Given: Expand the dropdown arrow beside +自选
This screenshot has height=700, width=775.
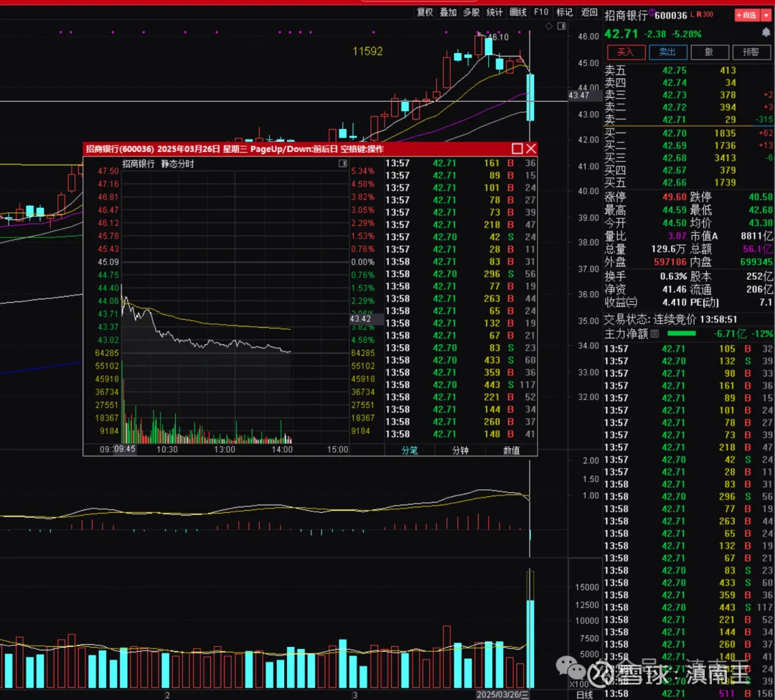Looking at the screenshot, I should [x=766, y=15].
